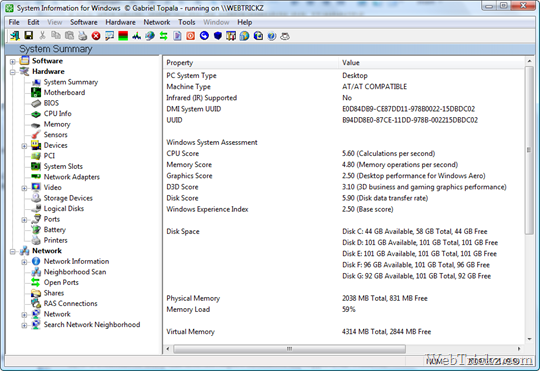Click the red and green gradient toolbar icon
This screenshot has width=540, height=371.
coord(123,36)
